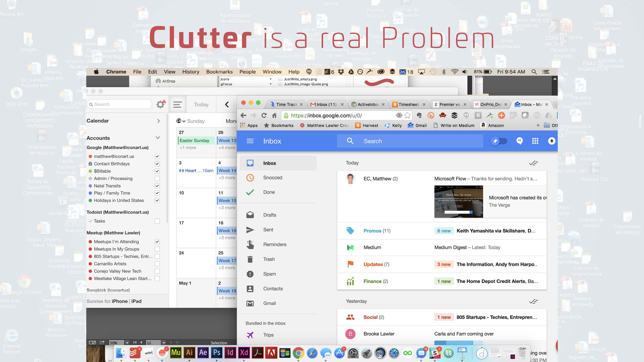Viewport: 644px width, 362px height.
Task: Collapse the Accounts section chevron
Action: (x=158, y=138)
